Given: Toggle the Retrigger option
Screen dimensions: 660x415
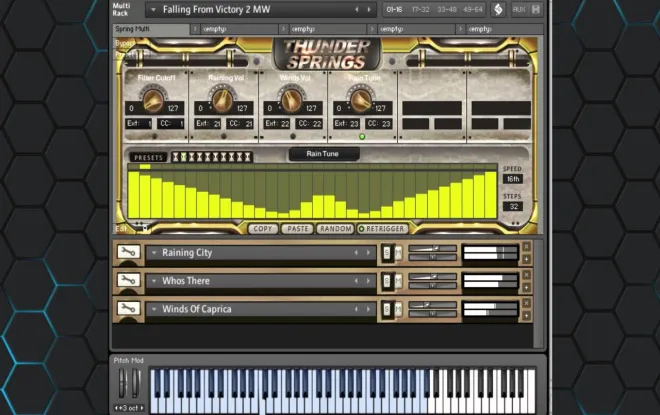Looking at the screenshot, I should [x=381, y=229].
